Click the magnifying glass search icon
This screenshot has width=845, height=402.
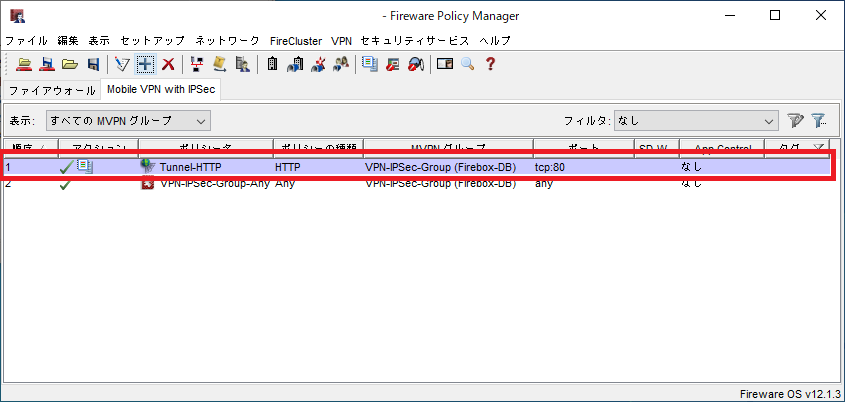pyautogui.click(x=467, y=64)
